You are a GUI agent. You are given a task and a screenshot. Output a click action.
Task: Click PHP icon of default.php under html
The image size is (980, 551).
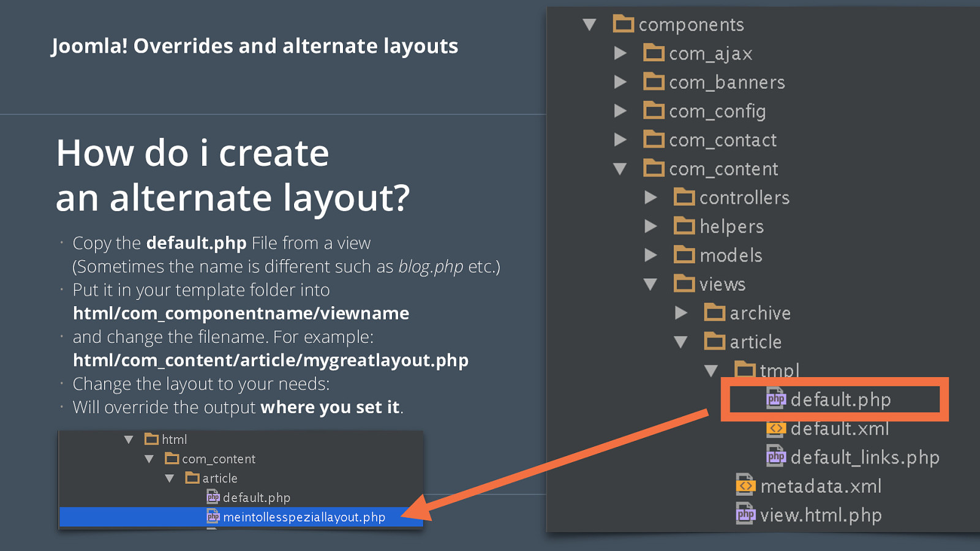click(213, 497)
